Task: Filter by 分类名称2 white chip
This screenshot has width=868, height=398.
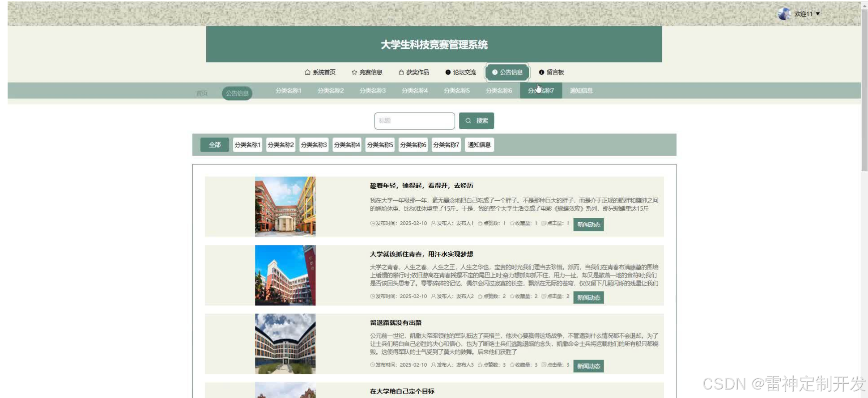Action: (281, 145)
